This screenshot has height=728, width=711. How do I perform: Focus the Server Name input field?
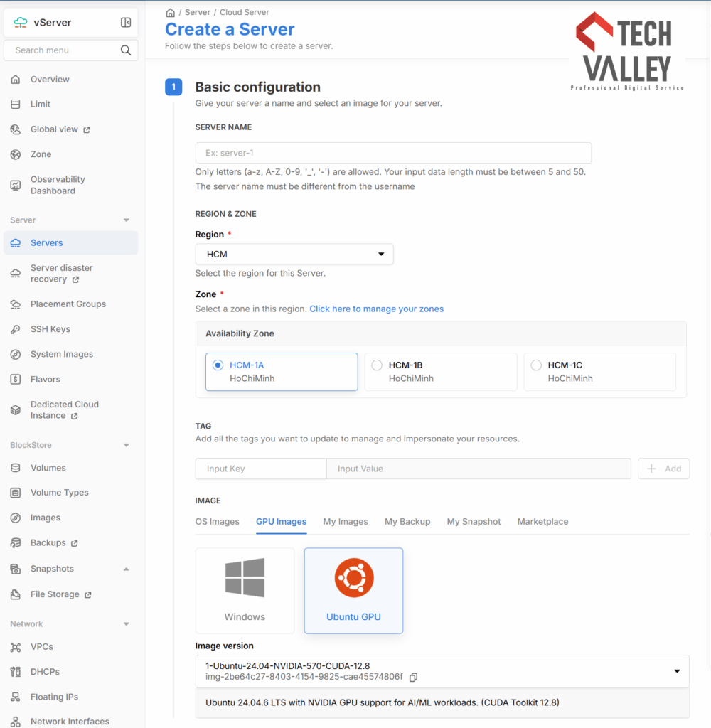393,153
